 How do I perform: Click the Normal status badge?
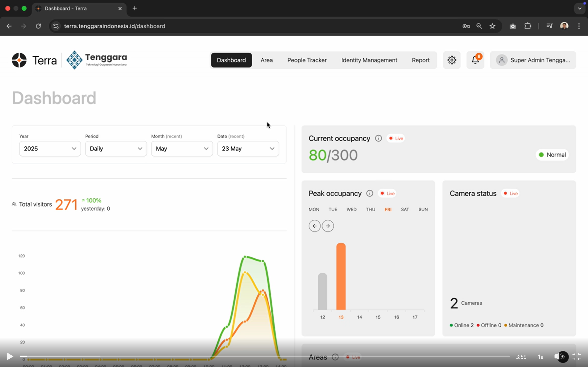point(552,155)
